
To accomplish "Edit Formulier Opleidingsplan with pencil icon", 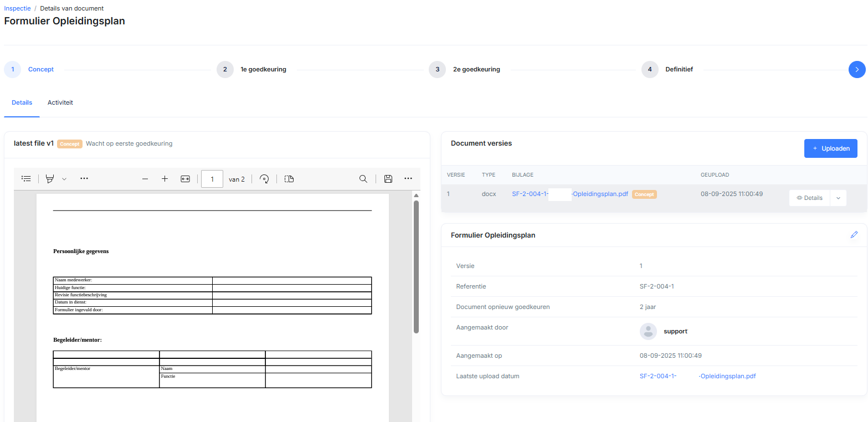I will 854,235.
